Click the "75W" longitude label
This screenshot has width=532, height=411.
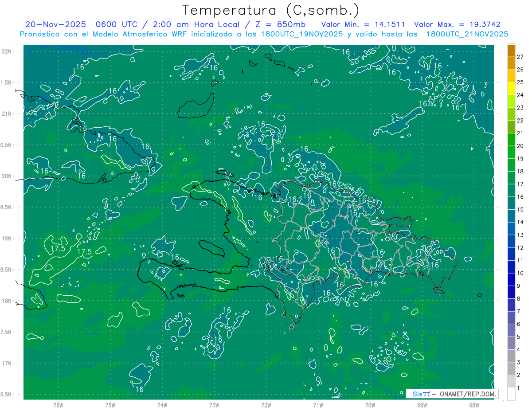click(110, 405)
